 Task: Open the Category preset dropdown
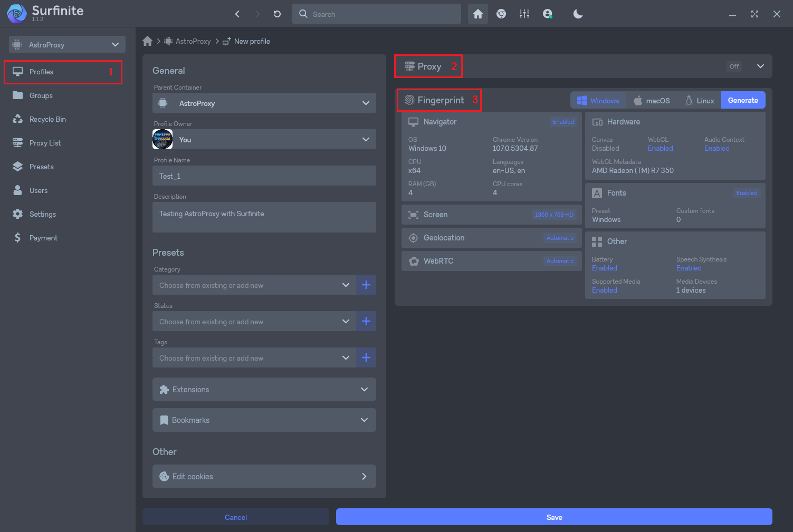coord(254,285)
